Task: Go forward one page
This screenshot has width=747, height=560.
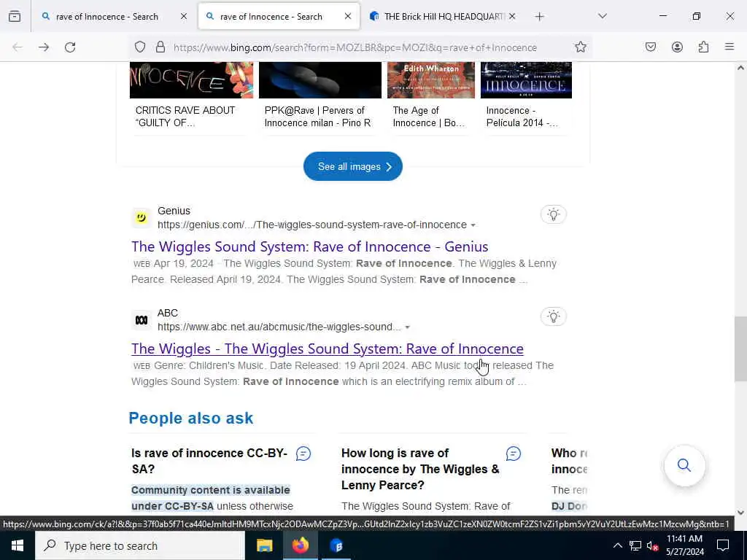Action: (44, 47)
